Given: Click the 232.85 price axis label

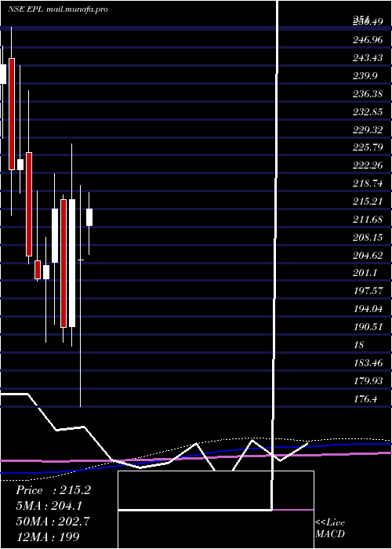Looking at the screenshot, I should point(368,112).
